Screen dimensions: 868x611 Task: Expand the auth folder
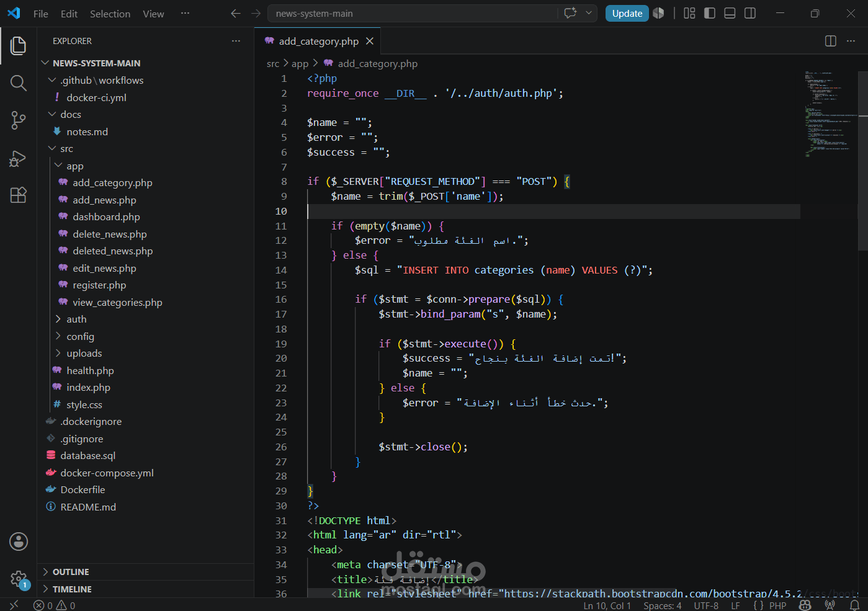click(58, 319)
